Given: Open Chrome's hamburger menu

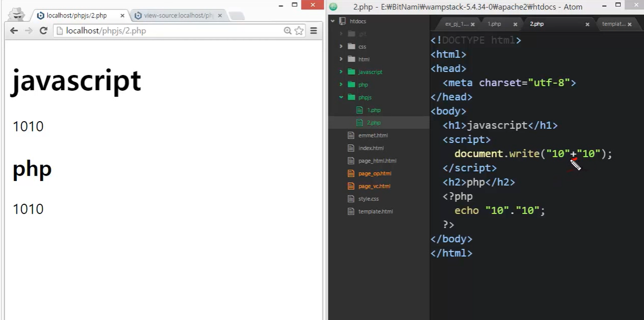Looking at the screenshot, I should point(313,31).
